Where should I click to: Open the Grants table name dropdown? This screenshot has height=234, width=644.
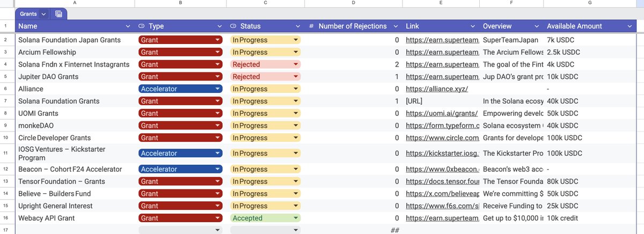coord(43,14)
